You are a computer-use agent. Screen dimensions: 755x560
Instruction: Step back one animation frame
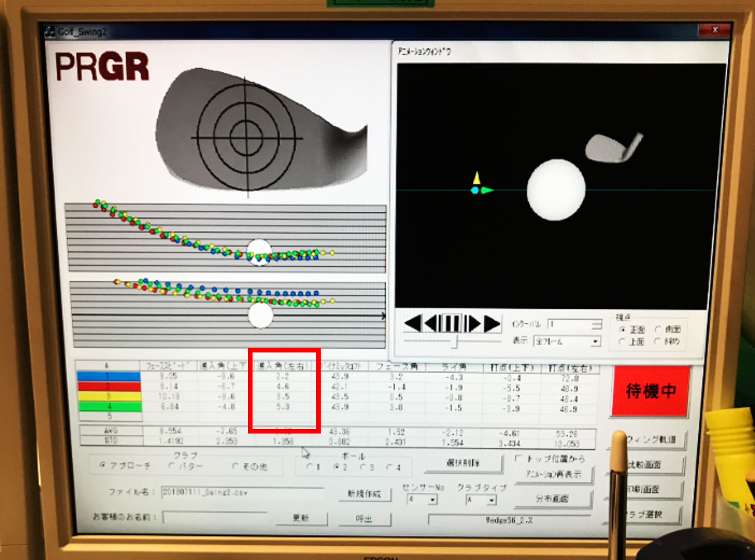[432, 324]
